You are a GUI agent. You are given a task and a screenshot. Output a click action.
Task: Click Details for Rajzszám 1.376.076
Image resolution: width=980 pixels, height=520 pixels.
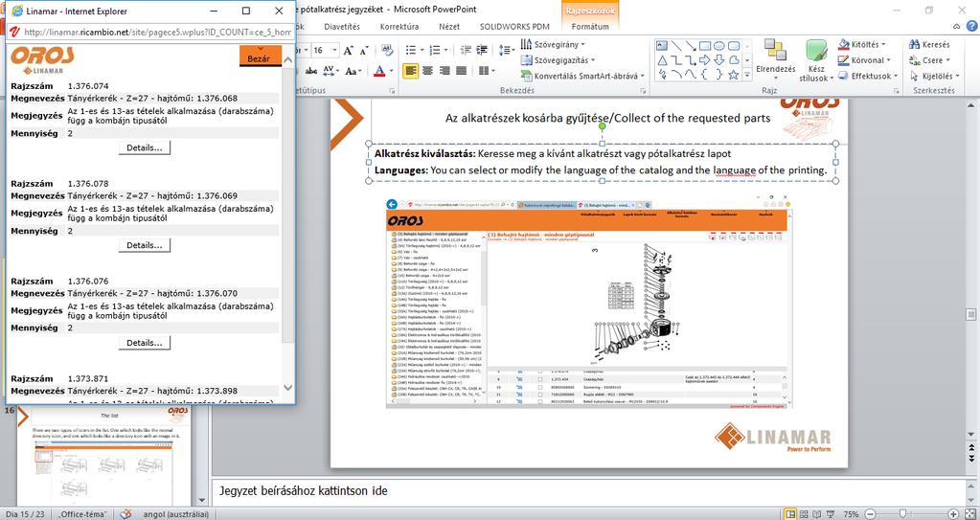(x=145, y=343)
